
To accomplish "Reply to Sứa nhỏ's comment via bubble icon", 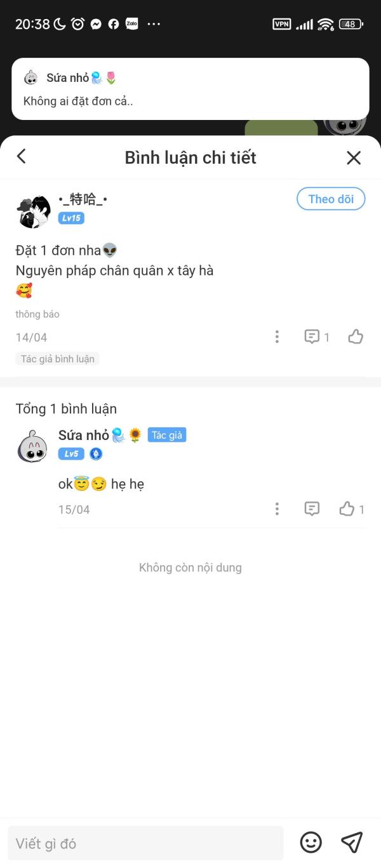I will (x=312, y=509).
